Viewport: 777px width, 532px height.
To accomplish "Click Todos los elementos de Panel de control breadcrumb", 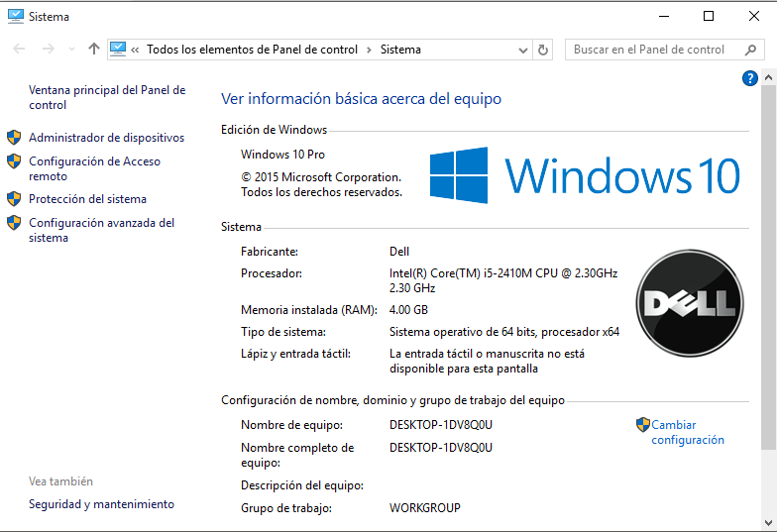I will click(x=252, y=50).
